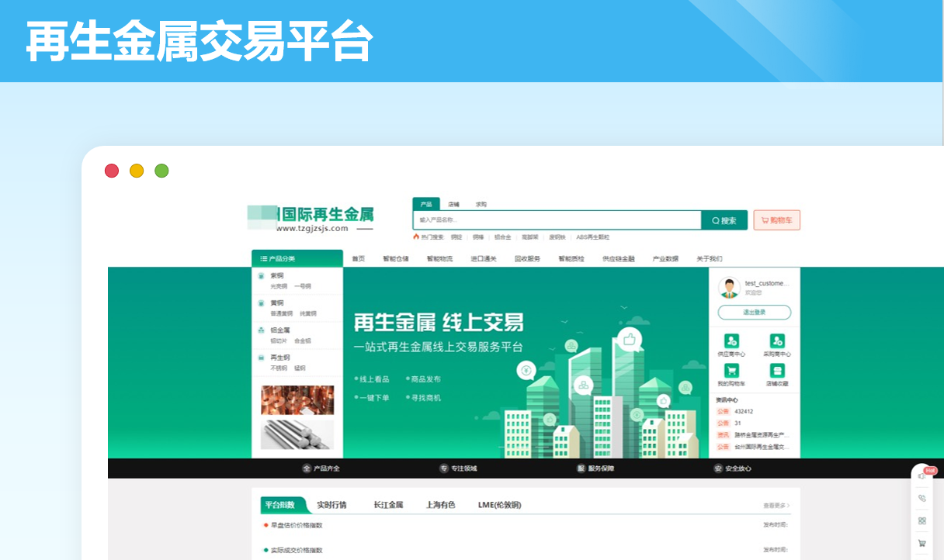Open the copper coils product thumbnail
Viewport: 944px width, 560px height.
(297, 400)
